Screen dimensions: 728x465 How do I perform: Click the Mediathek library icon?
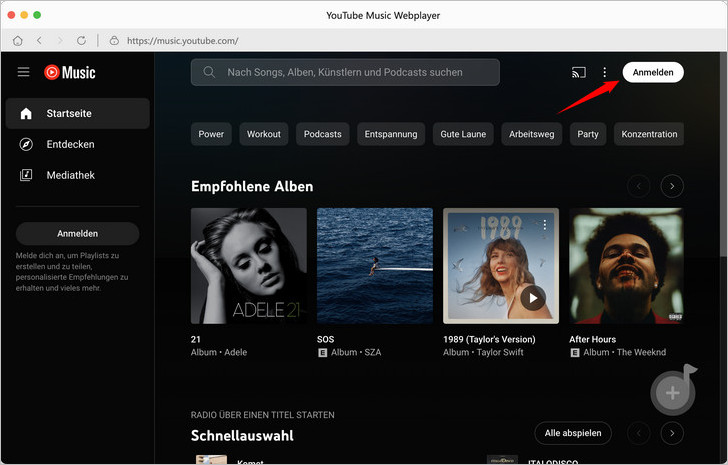[26, 175]
